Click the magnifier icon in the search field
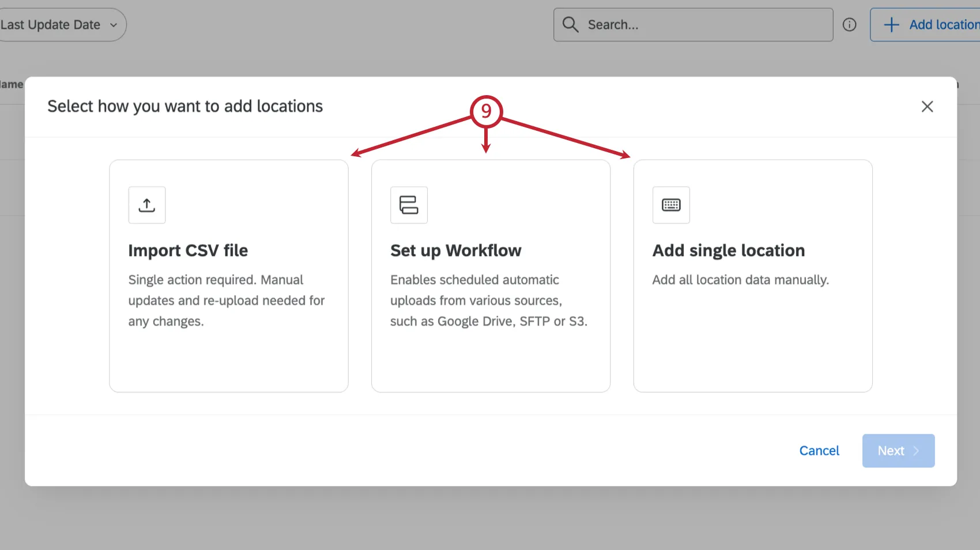Image resolution: width=980 pixels, height=550 pixels. tap(570, 25)
